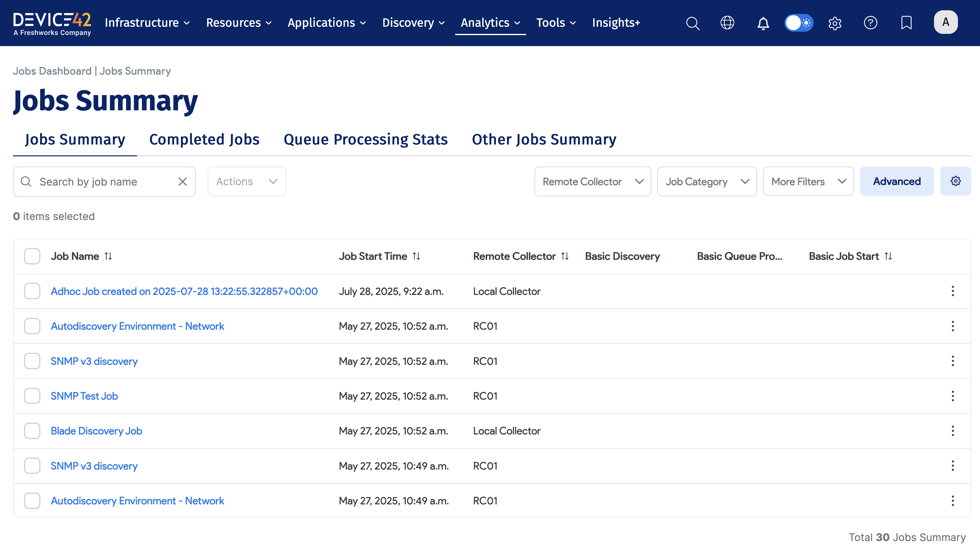
Task: Click 'Total 30 Jobs Summary' text
Action: coord(907,537)
